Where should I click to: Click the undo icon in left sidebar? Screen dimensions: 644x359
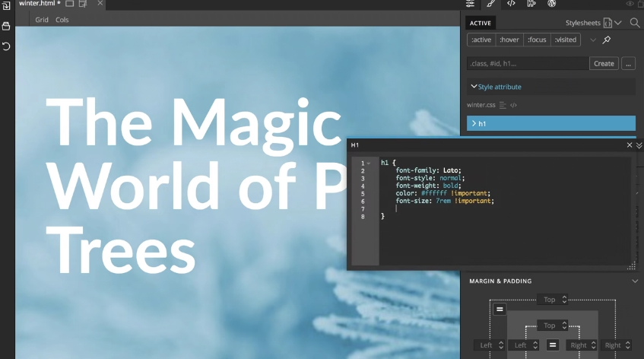[6, 46]
